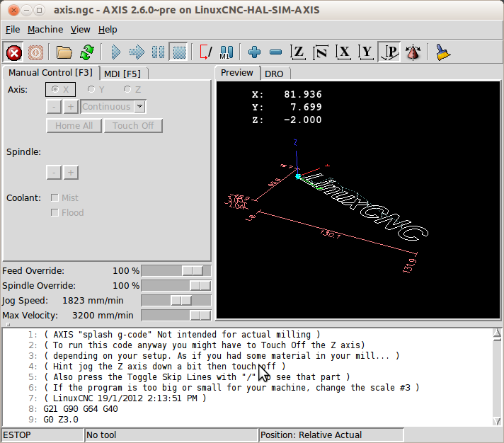This screenshot has width=504, height=443.
Task: Select line 1 splash g-code comment
Action: (182, 335)
